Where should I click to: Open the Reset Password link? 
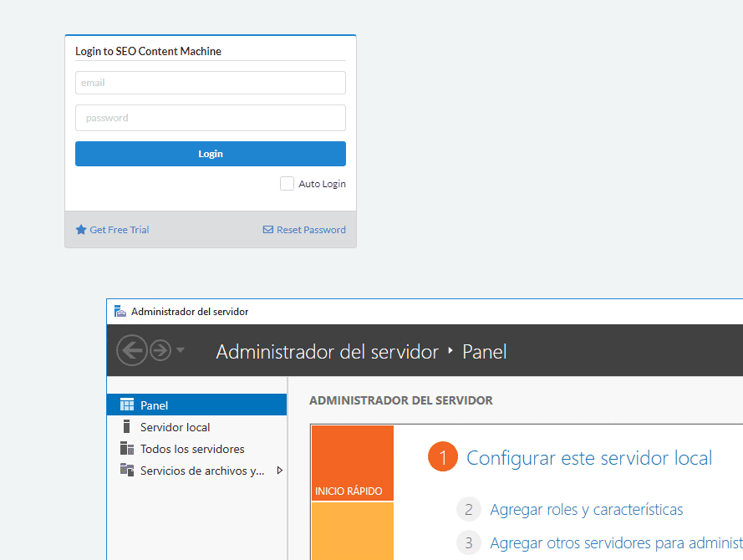click(311, 230)
